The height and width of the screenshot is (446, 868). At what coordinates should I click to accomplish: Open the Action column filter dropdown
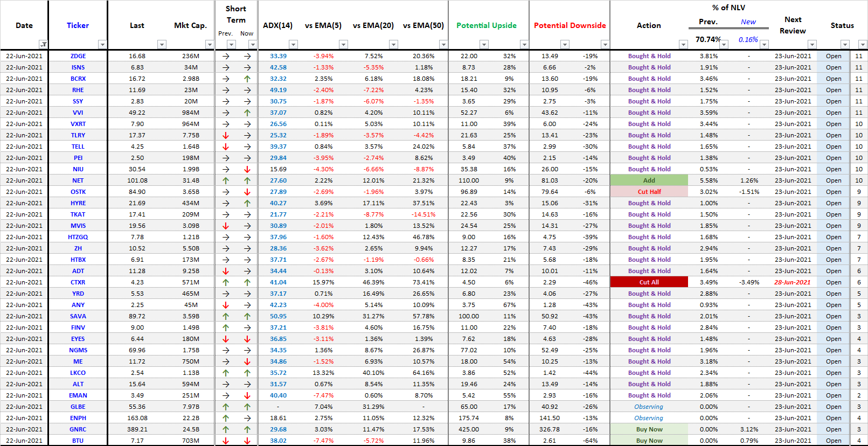(683, 44)
